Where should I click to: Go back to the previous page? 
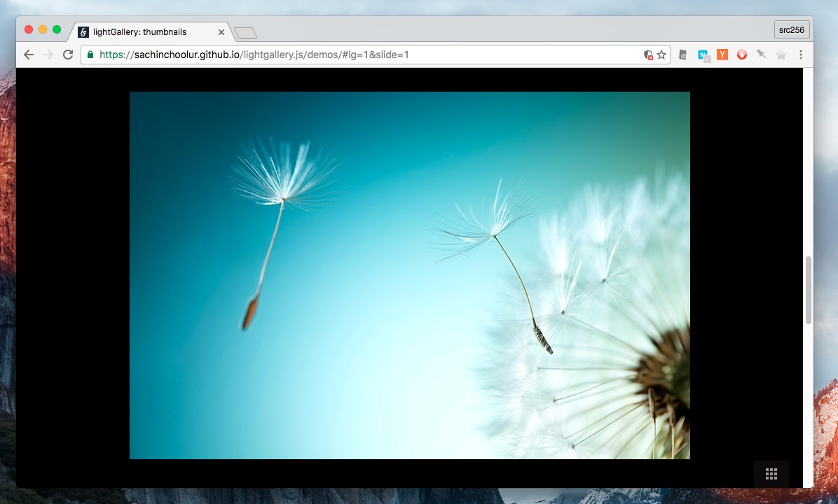[x=29, y=55]
